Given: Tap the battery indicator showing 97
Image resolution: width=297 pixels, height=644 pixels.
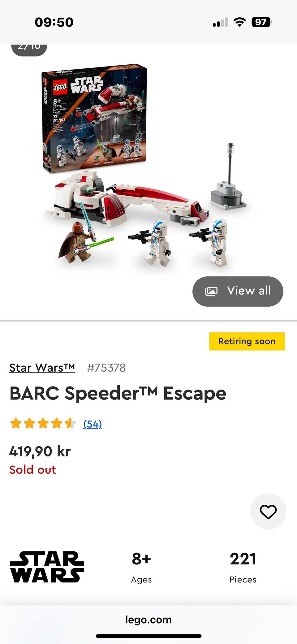Looking at the screenshot, I should coord(262,22).
